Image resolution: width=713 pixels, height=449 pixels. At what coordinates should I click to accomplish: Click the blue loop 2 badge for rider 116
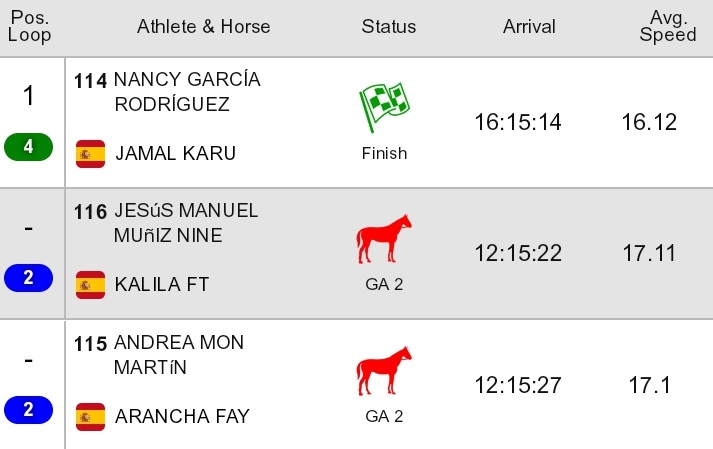tap(28, 278)
